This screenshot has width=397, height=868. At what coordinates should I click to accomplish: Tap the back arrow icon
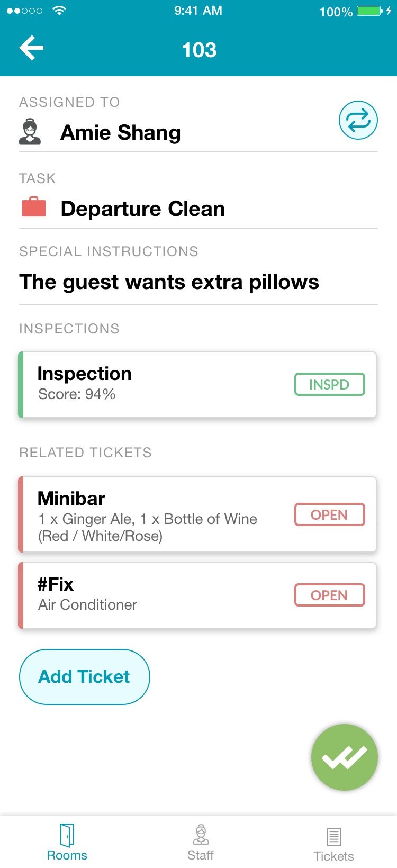tap(31, 49)
